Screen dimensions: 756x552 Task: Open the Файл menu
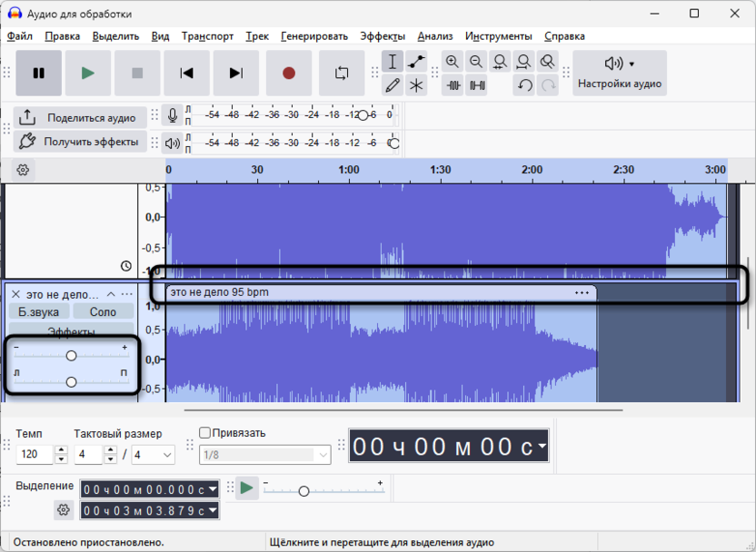pos(19,36)
